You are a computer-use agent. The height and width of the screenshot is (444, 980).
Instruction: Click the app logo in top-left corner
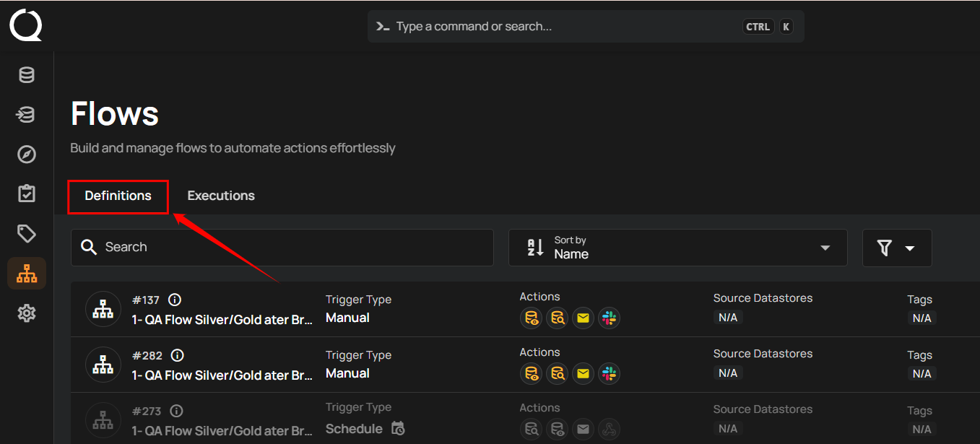point(26,25)
